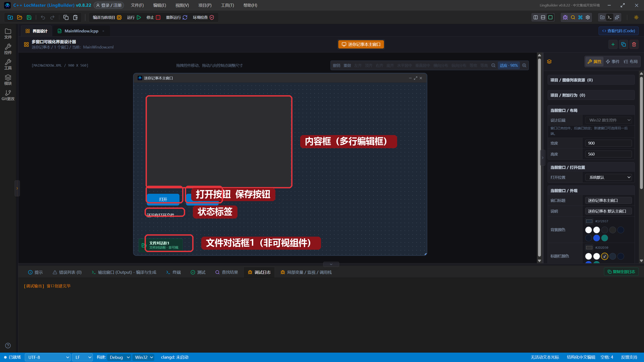Image resolution: width=644 pixels, height=362 pixels.
Task: Select the blue background color swatch
Action: [x=596, y=238]
